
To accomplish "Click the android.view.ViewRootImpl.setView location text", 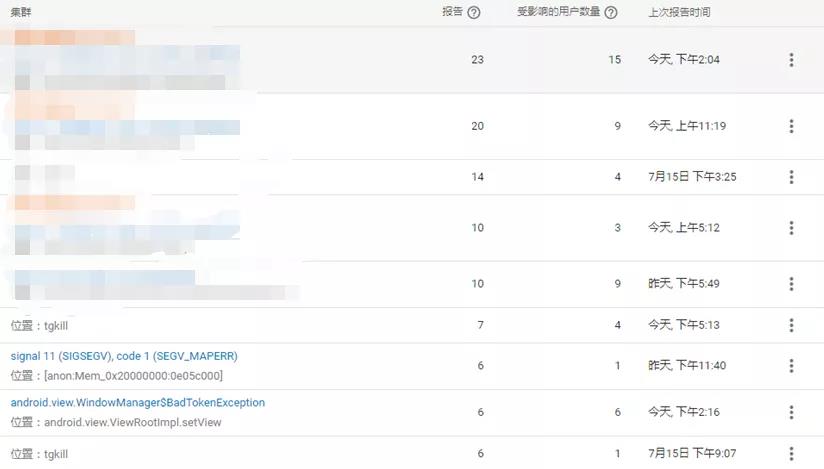I will [116, 422].
